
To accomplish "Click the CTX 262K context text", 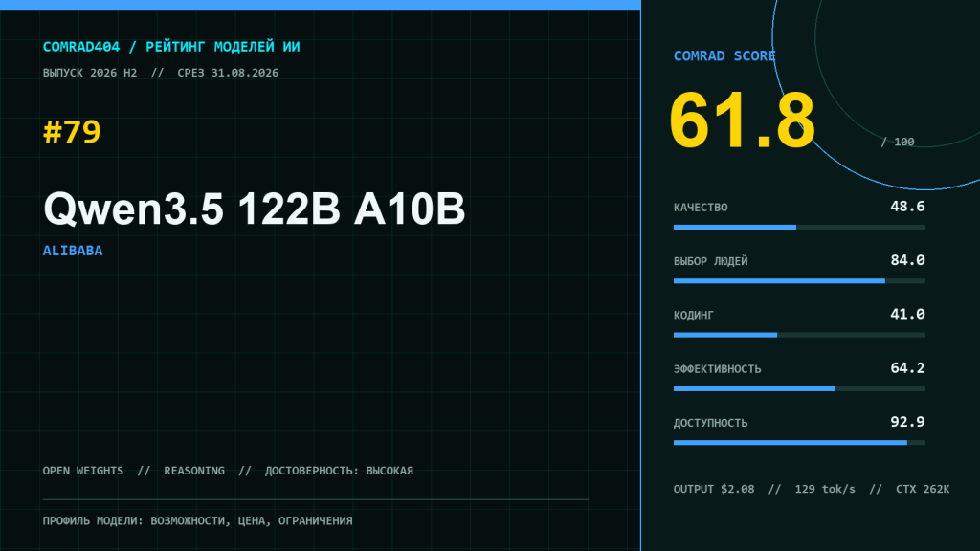I will tap(923, 489).
